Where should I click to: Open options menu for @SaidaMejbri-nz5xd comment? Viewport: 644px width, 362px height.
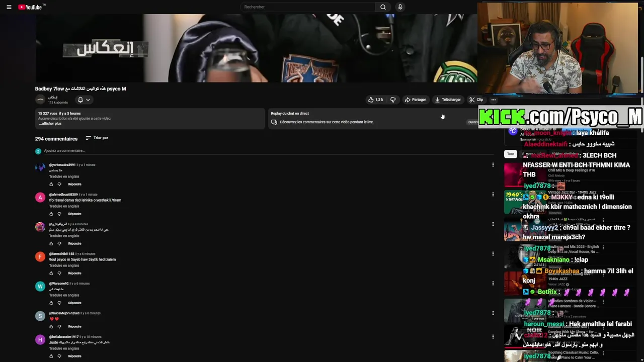pyautogui.click(x=493, y=313)
